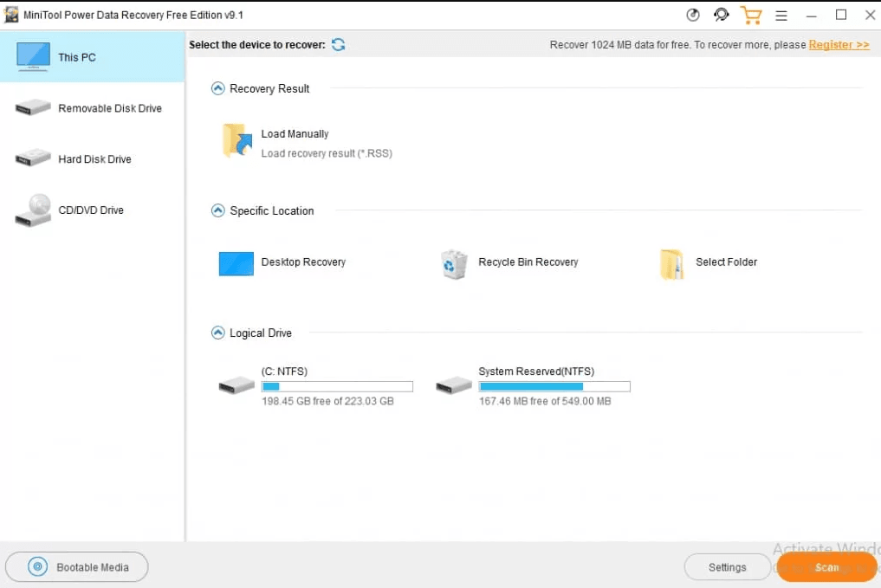Image resolution: width=881 pixels, height=588 pixels.
Task: Click the Load Manually label
Action: [x=295, y=133]
